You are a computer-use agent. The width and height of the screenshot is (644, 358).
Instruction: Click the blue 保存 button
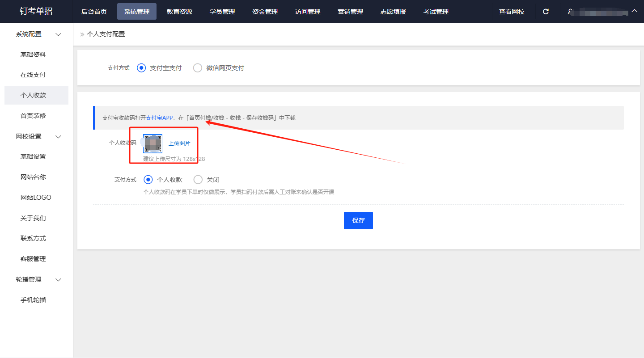click(x=358, y=220)
